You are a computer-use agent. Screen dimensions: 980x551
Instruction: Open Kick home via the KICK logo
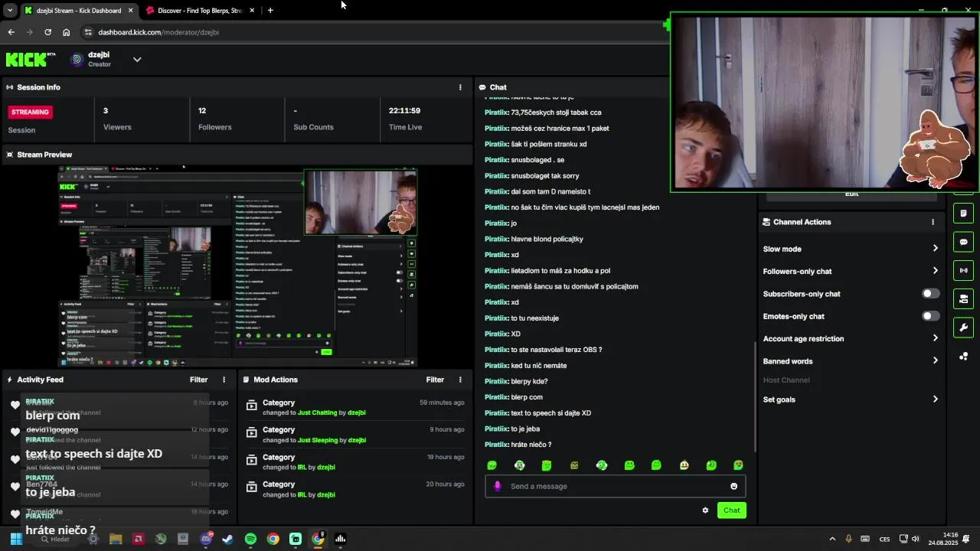(31, 60)
